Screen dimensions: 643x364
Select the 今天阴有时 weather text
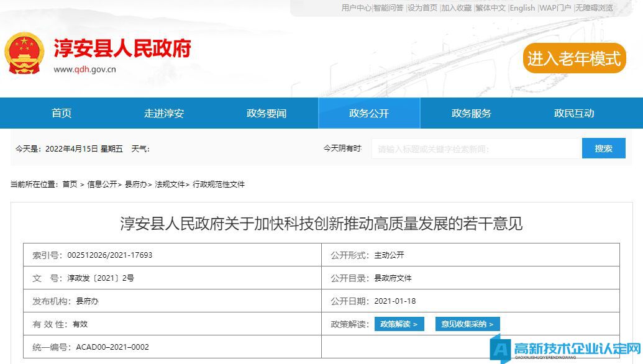click(342, 148)
